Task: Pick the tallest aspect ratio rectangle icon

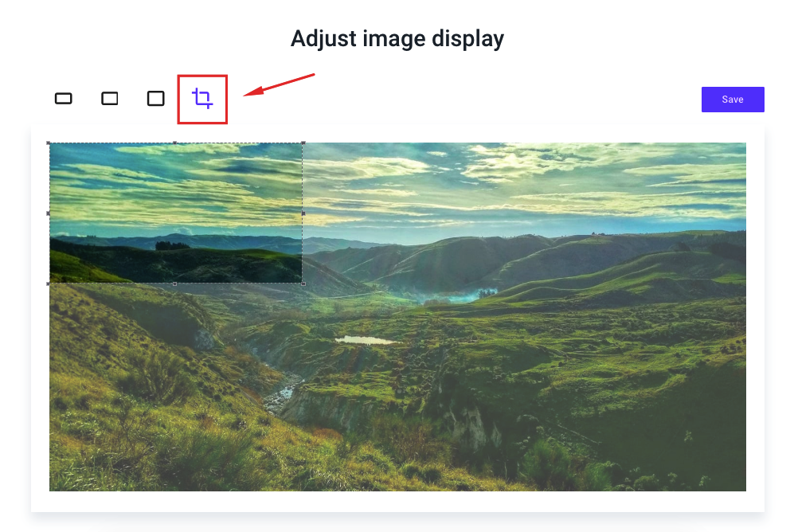Action: [155, 98]
